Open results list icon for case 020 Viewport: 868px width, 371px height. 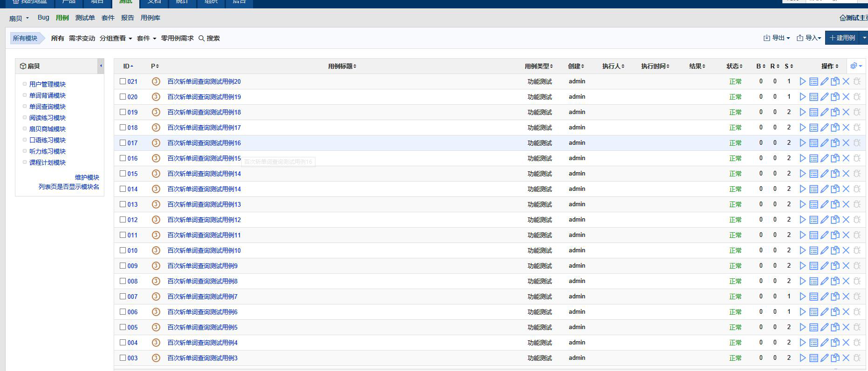coord(813,97)
